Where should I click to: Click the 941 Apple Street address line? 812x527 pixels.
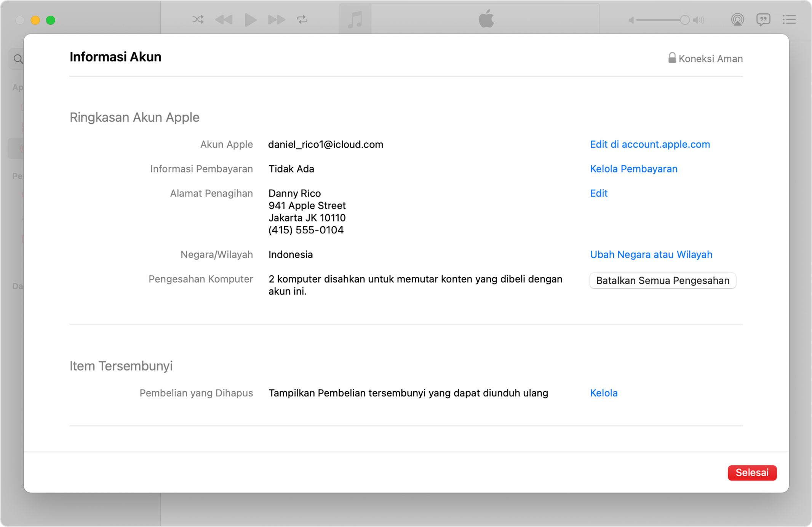(307, 206)
